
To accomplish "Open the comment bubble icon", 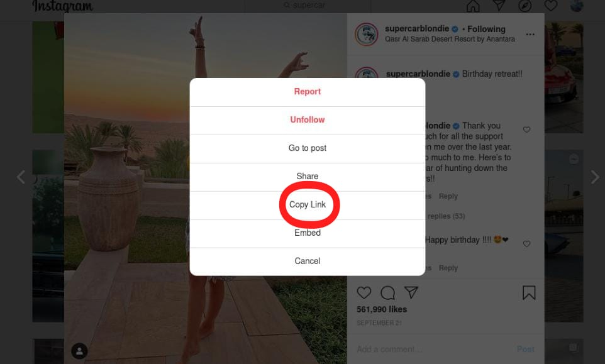I will tap(387, 293).
